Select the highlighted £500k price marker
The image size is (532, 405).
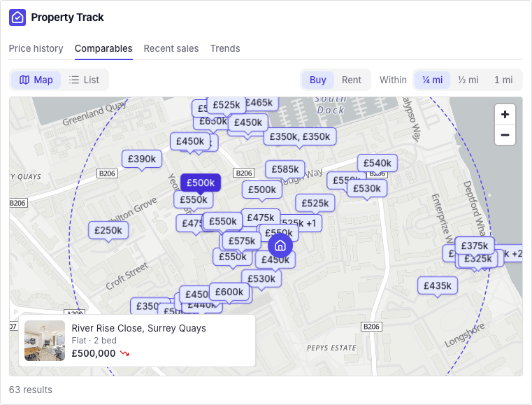point(201,183)
